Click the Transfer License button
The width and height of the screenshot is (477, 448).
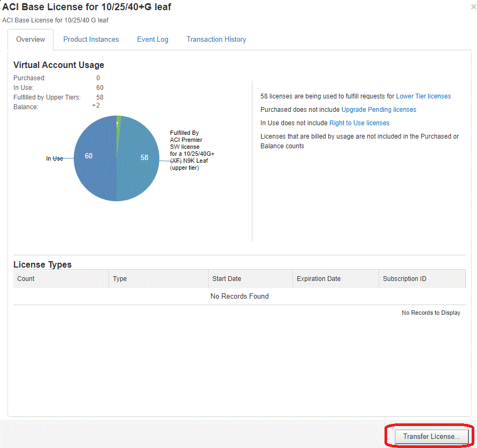pyautogui.click(x=432, y=436)
